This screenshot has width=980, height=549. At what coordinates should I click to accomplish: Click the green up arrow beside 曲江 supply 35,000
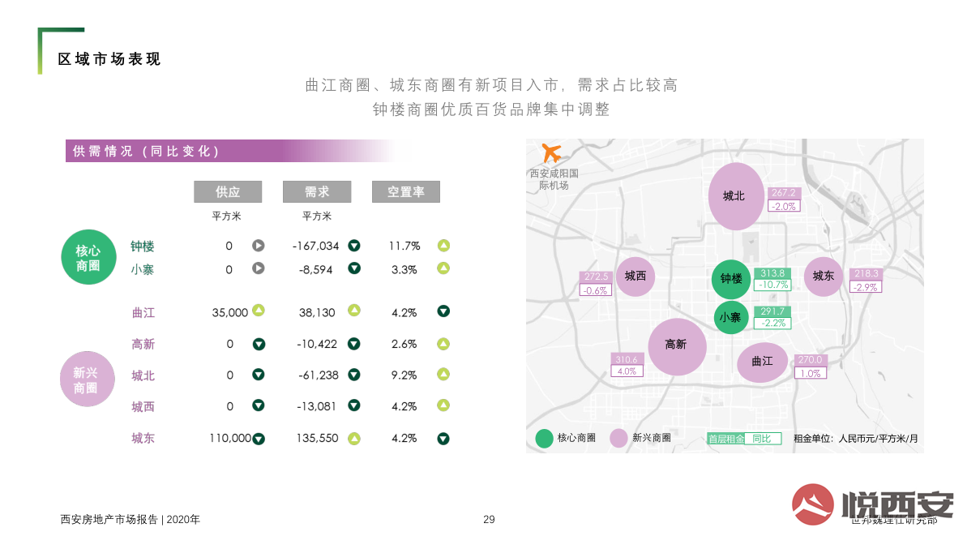(259, 310)
